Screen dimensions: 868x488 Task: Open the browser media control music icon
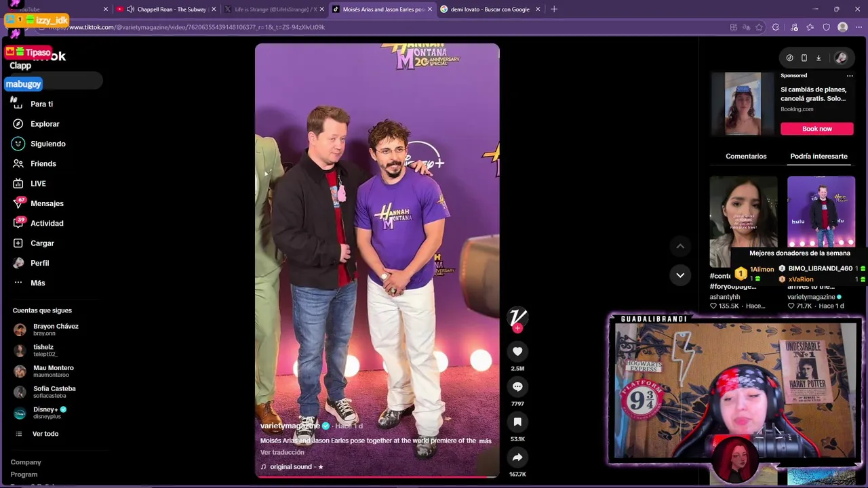pos(794,27)
